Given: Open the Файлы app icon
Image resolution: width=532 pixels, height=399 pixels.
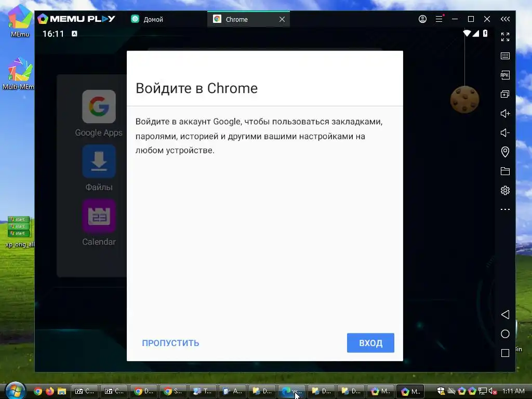Looking at the screenshot, I should click(x=99, y=161).
